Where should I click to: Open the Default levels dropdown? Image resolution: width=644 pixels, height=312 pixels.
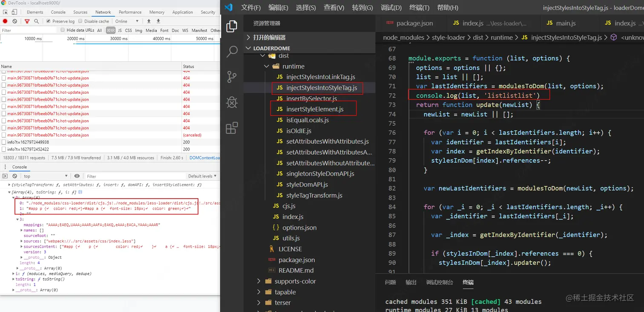pyautogui.click(x=202, y=176)
